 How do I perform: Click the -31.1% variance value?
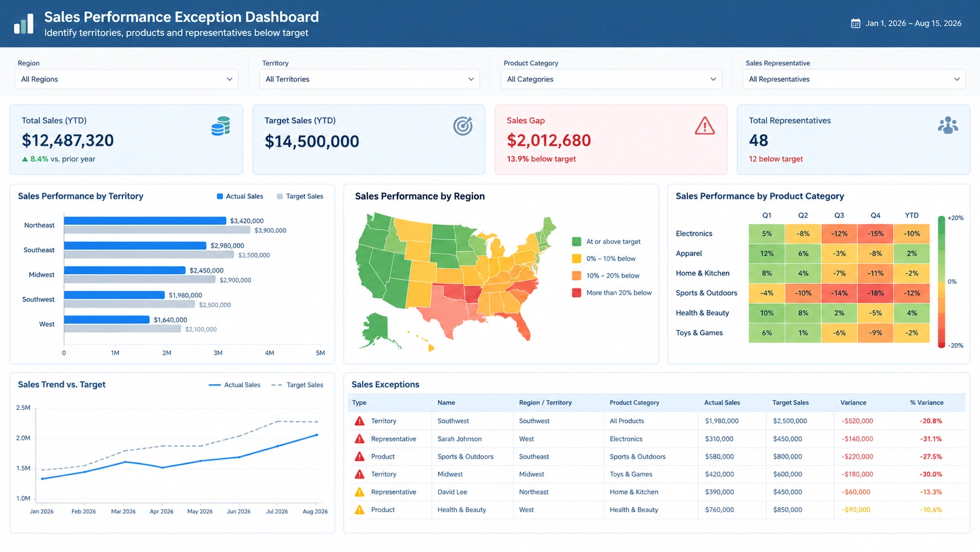[931, 439]
